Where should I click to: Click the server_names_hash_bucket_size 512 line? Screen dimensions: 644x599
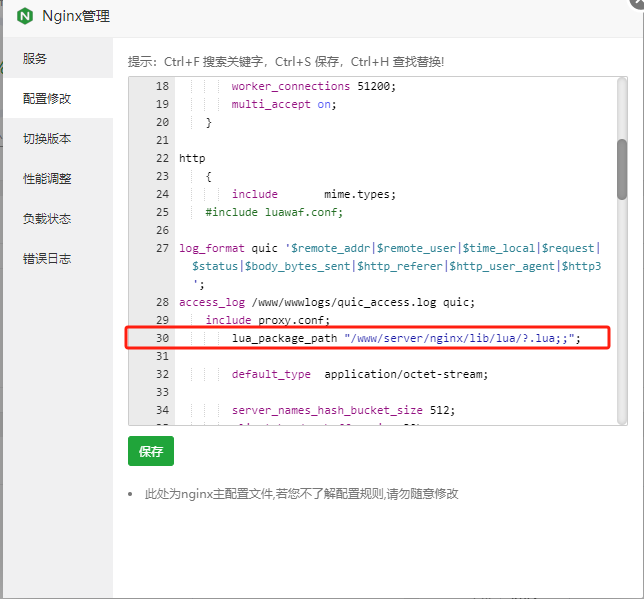click(343, 410)
